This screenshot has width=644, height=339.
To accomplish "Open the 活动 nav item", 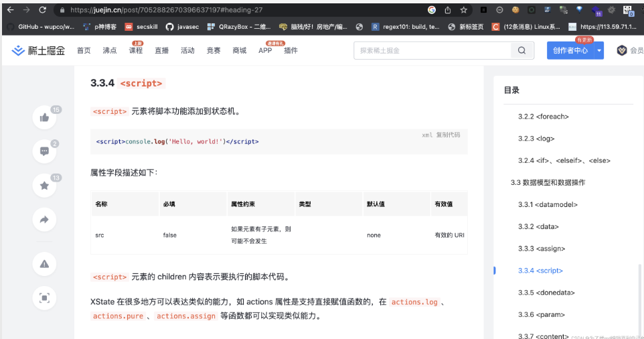I will click(187, 50).
